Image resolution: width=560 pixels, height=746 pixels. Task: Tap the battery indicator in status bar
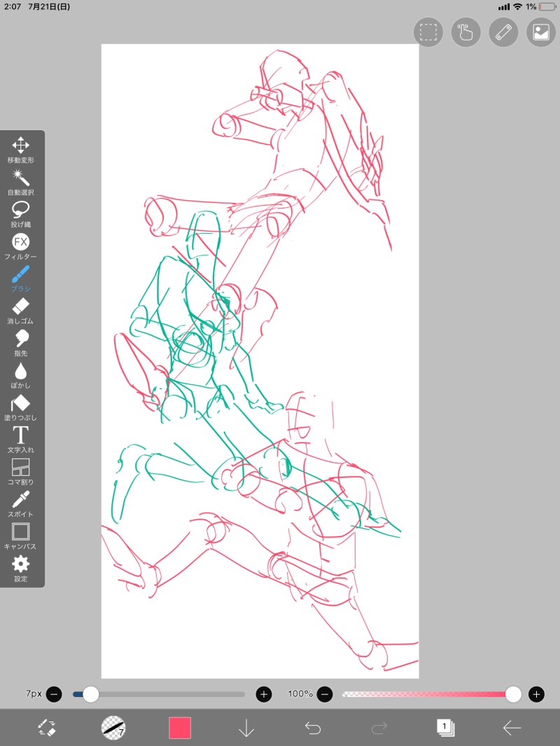pos(547,7)
